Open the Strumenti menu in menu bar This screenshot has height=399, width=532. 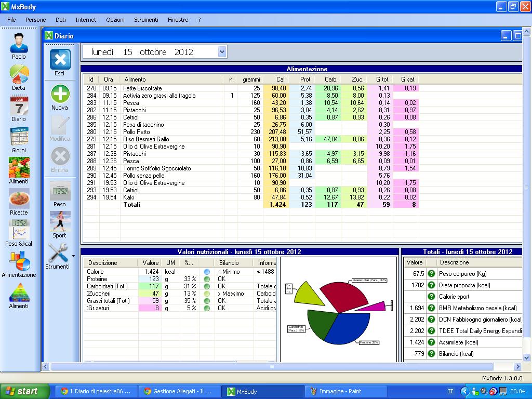point(146,20)
